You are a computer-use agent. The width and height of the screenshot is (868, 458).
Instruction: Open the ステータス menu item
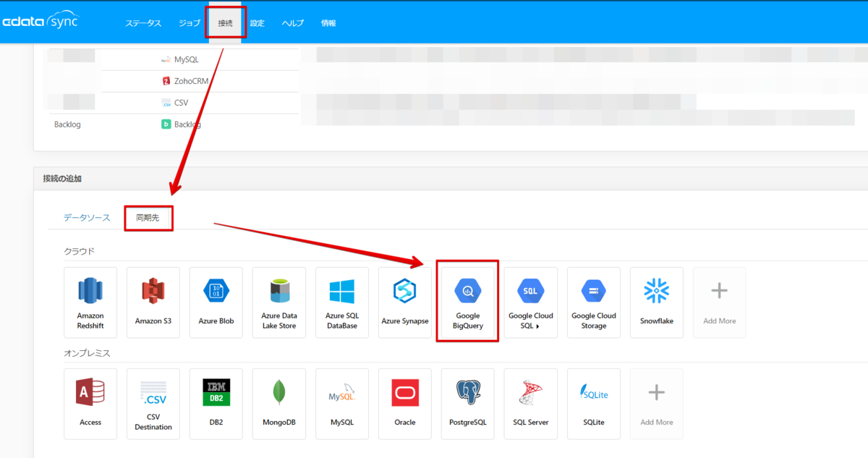pos(143,23)
